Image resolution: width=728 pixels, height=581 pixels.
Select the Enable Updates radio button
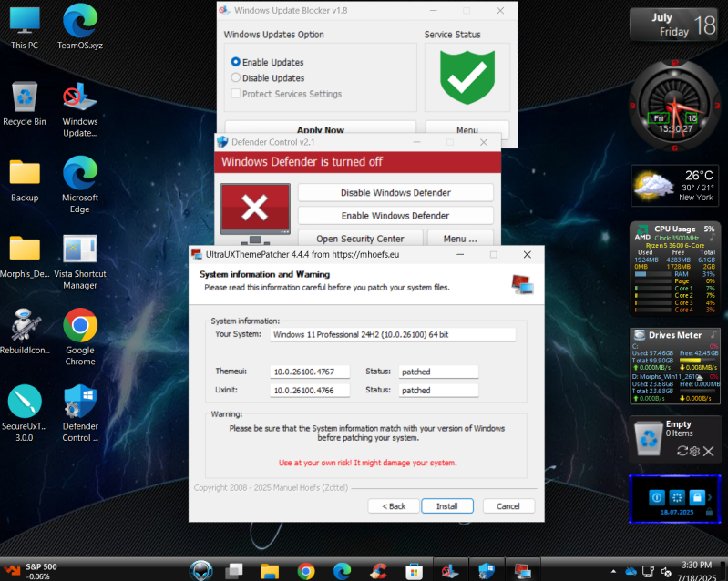[236, 62]
